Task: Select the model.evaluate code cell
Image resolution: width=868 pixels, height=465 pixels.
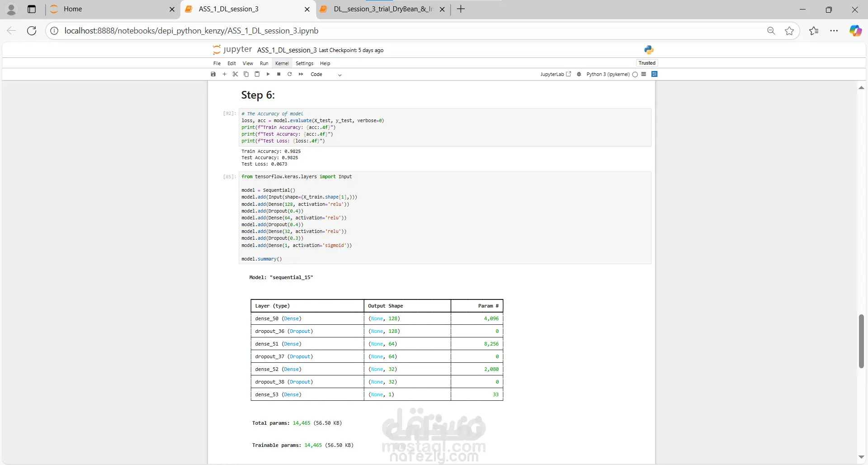Action: tap(445, 127)
